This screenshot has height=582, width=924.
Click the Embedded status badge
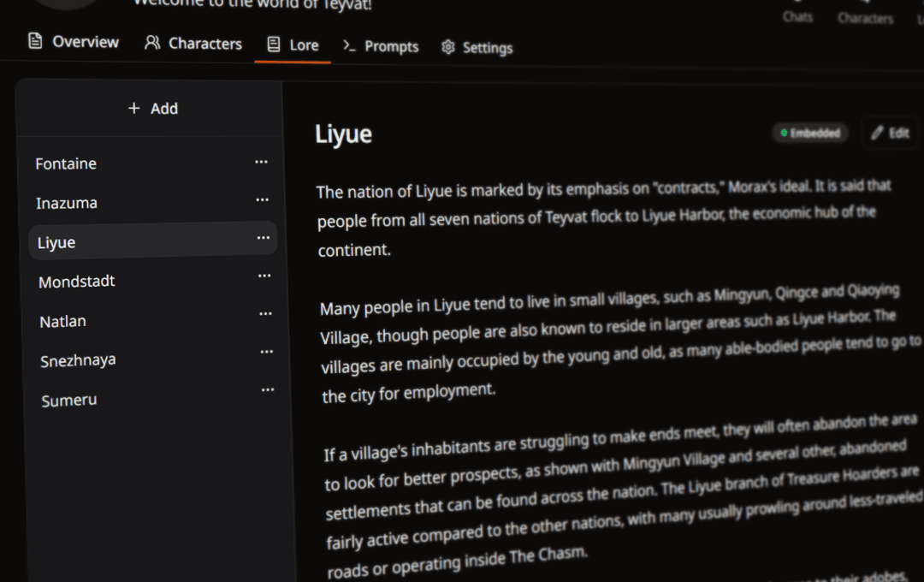pyautogui.click(x=811, y=134)
